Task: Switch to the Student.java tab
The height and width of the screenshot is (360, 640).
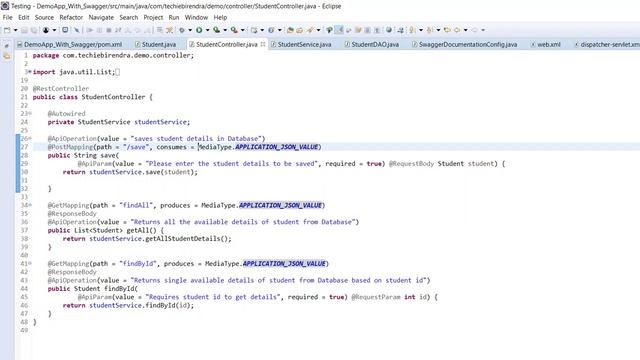Action: pyautogui.click(x=156, y=44)
